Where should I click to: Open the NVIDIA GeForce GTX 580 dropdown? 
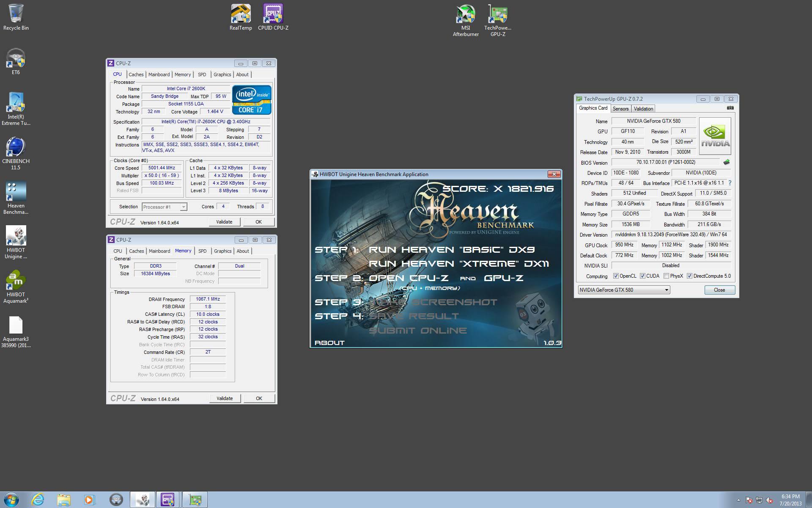tap(624, 290)
